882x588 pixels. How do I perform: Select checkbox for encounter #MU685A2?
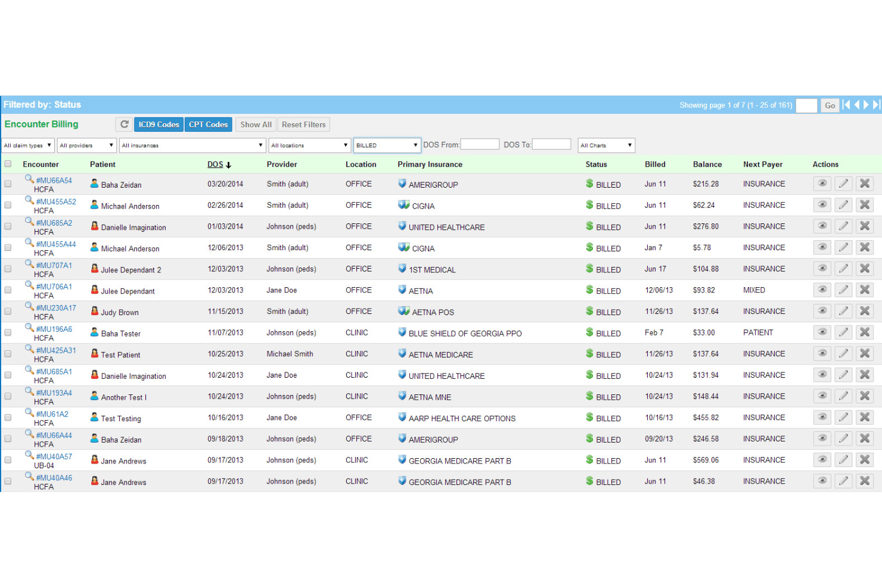coord(8,226)
